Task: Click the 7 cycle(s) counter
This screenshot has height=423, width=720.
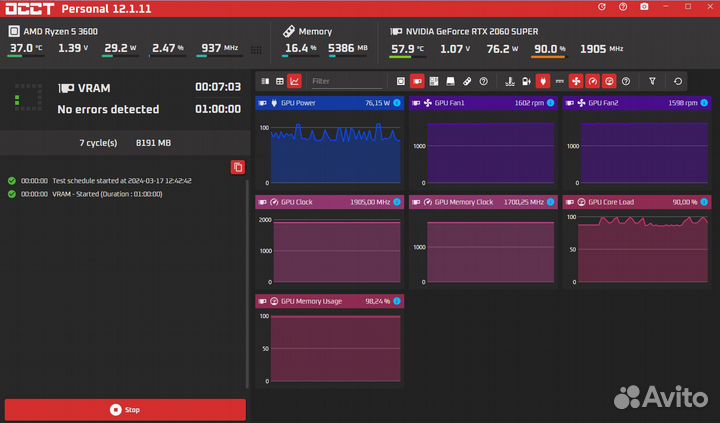Action: tap(98, 143)
